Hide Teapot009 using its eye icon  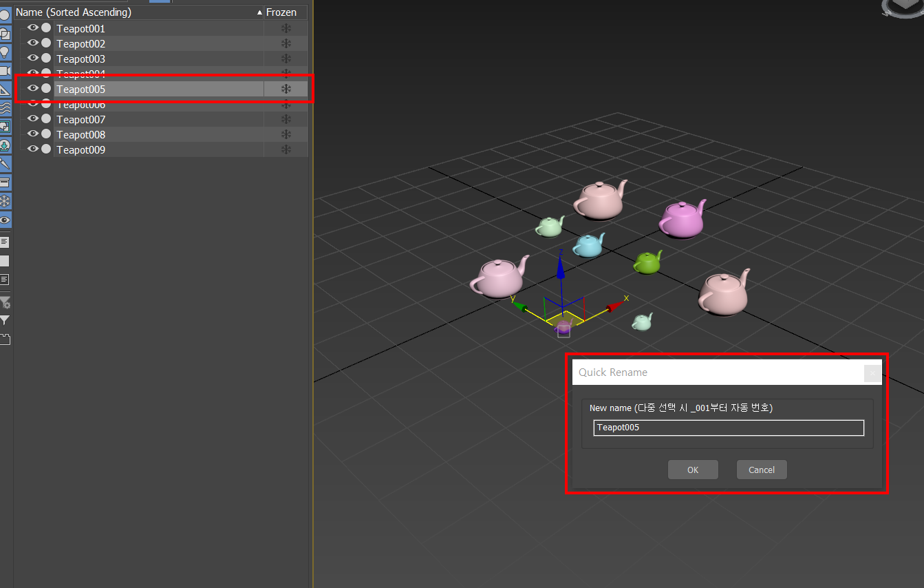[x=32, y=149]
